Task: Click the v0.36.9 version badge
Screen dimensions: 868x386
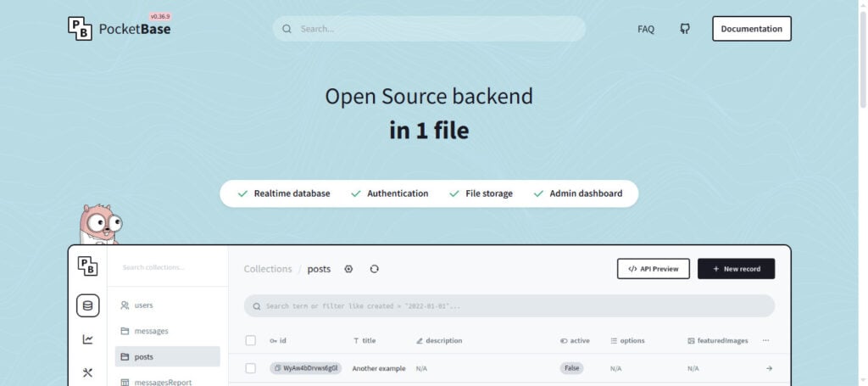Action: coord(160,17)
